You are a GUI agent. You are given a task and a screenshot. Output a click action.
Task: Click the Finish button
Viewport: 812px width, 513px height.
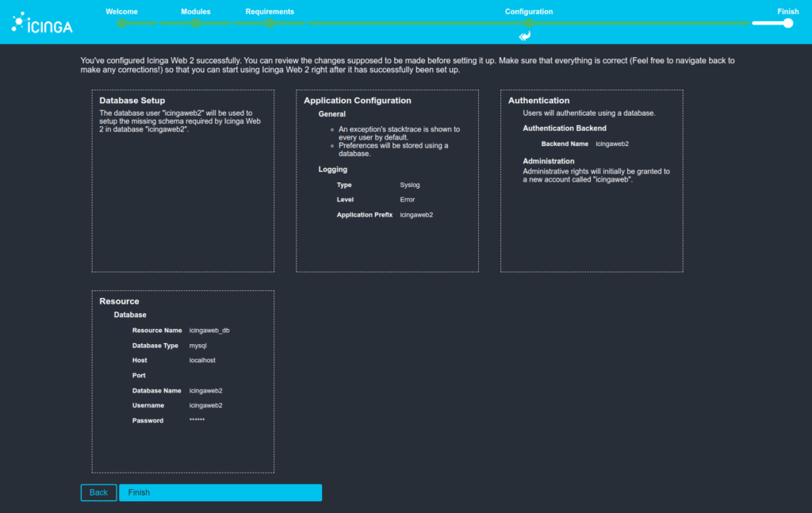[220, 492]
